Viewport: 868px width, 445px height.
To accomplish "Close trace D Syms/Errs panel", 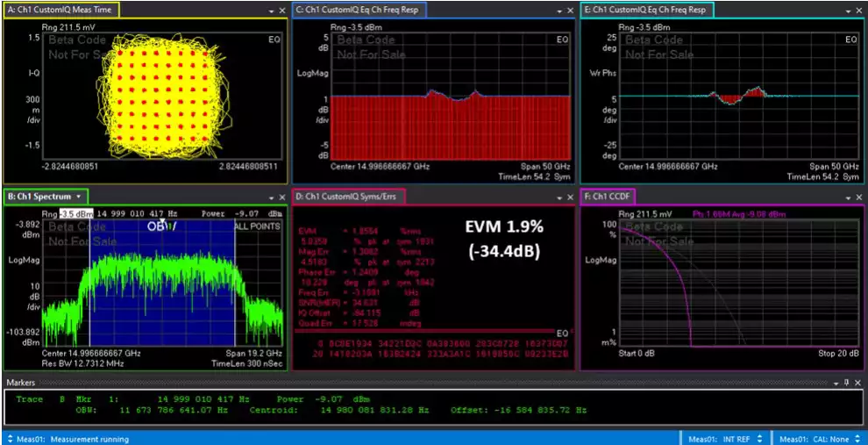I will tap(570, 197).
